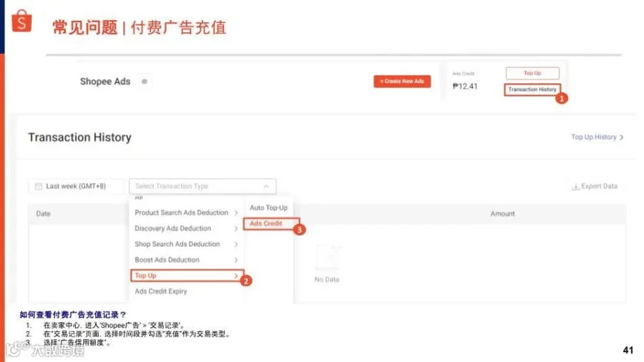Choose Auto Top-Up in the submenu
Screen dimensions: 644x362
tap(268, 207)
